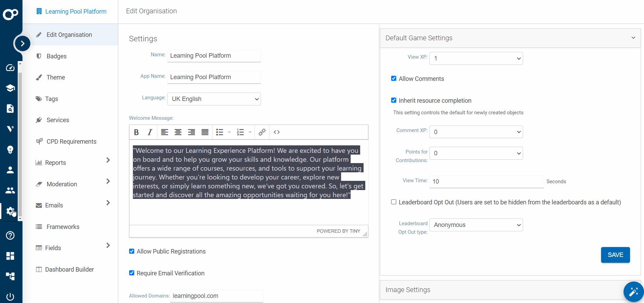Expand the sidebar with the round arrow button
The height and width of the screenshot is (303, 644).
tap(22, 43)
